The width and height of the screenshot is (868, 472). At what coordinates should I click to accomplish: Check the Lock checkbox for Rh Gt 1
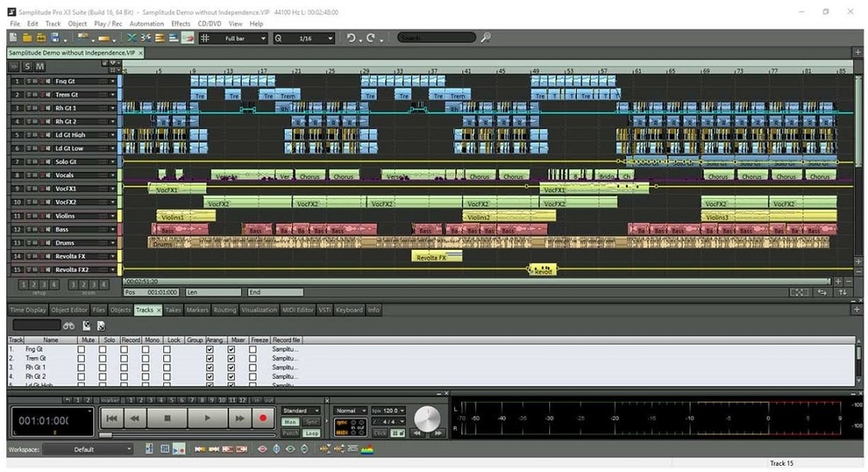[167, 367]
